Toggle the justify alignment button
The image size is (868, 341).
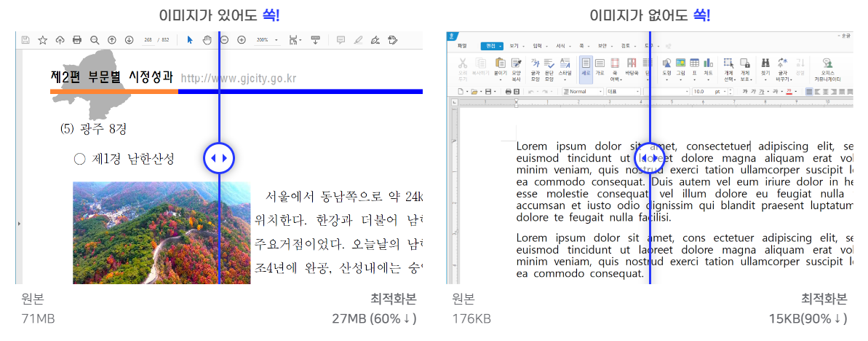pos(810,92)
